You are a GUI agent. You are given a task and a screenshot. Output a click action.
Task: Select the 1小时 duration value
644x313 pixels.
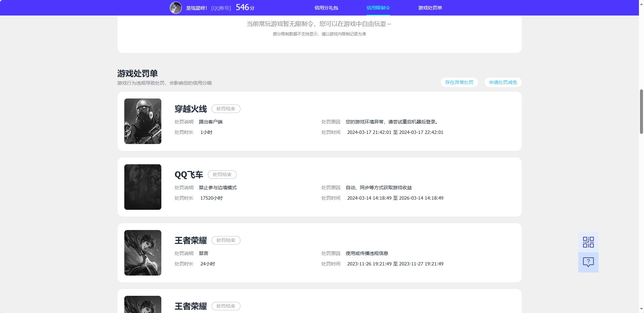point(206,132)
